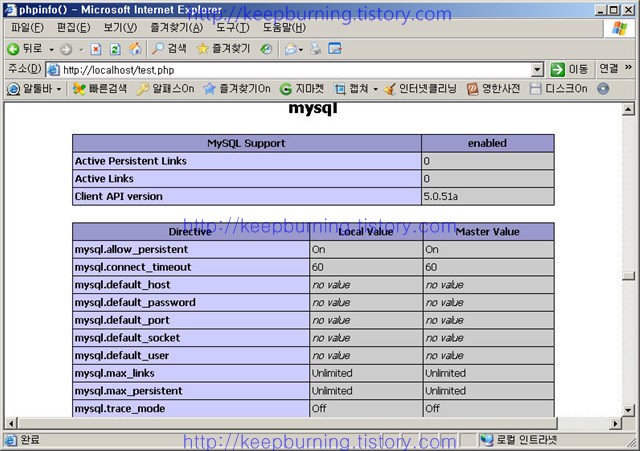Expand the 연결 links chevron
The width and height of the screenshot is (640, 451).
[x=628, y=67]
